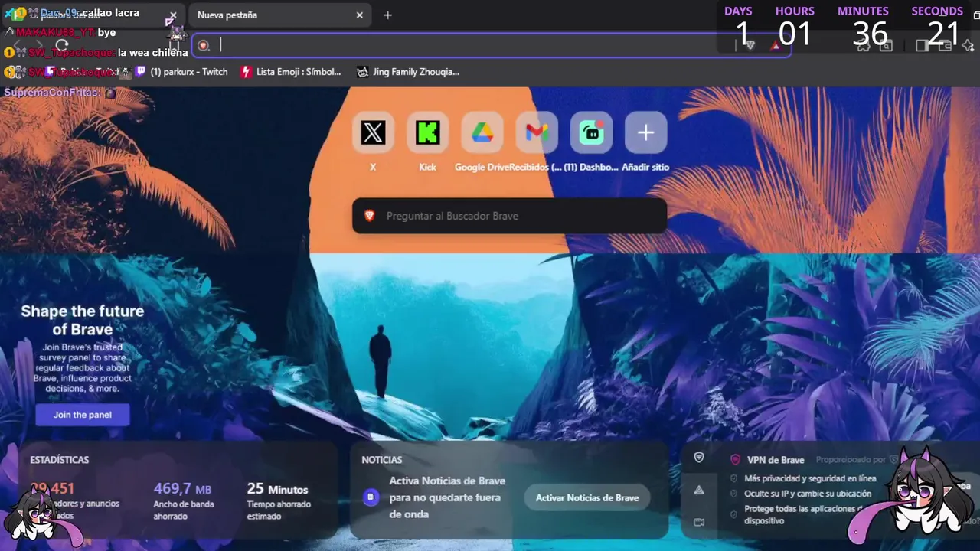Viewport: 980px width, 551px height.
Task: Click Shape the future of Brave heading
Action: [83, 320]
